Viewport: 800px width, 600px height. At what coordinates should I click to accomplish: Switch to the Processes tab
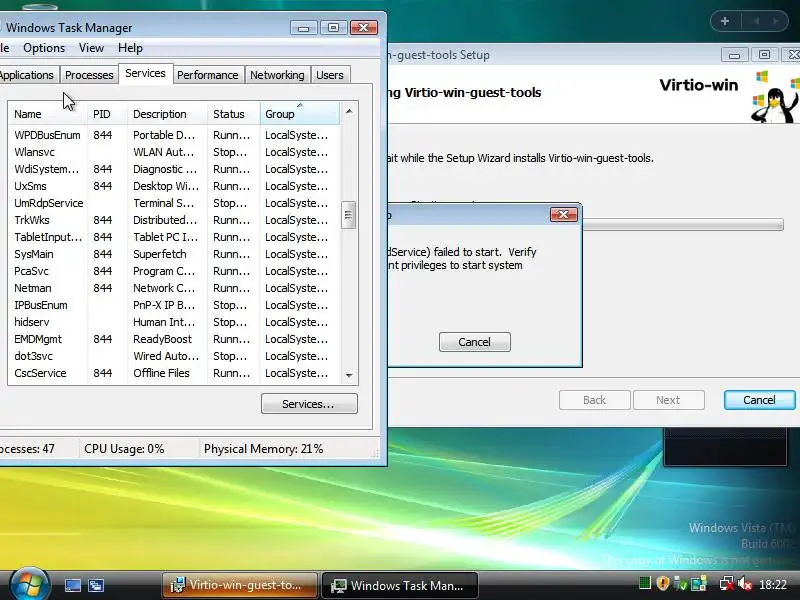pos(89,75)
